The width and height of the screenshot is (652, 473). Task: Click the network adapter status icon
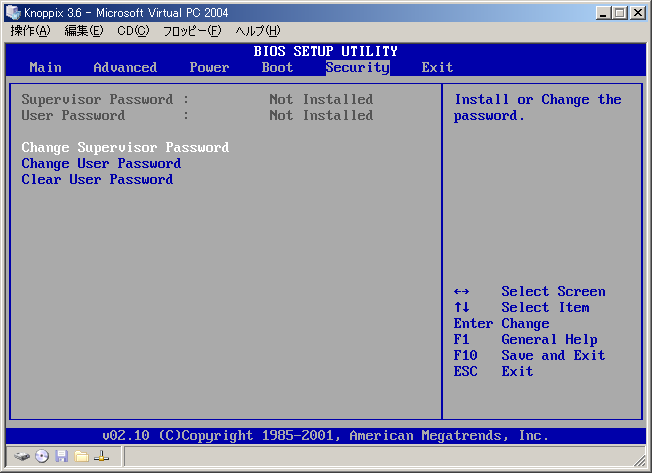click(x=102, y=456)
